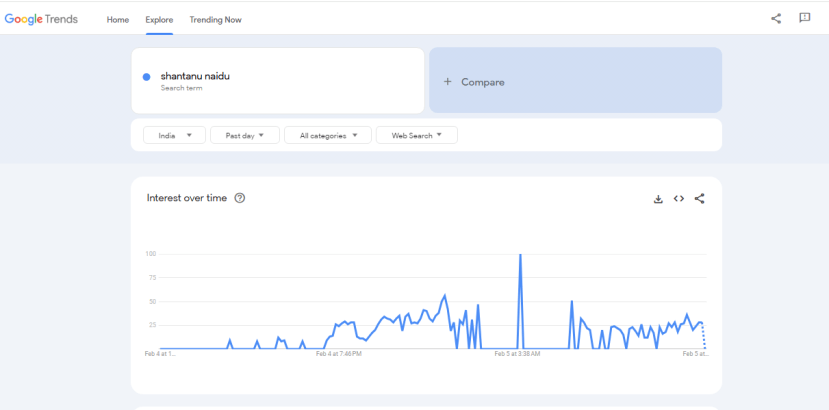This screenshot has width=829, height=410.
Task: Open the India region dropdown
Action: pos(174,135)
